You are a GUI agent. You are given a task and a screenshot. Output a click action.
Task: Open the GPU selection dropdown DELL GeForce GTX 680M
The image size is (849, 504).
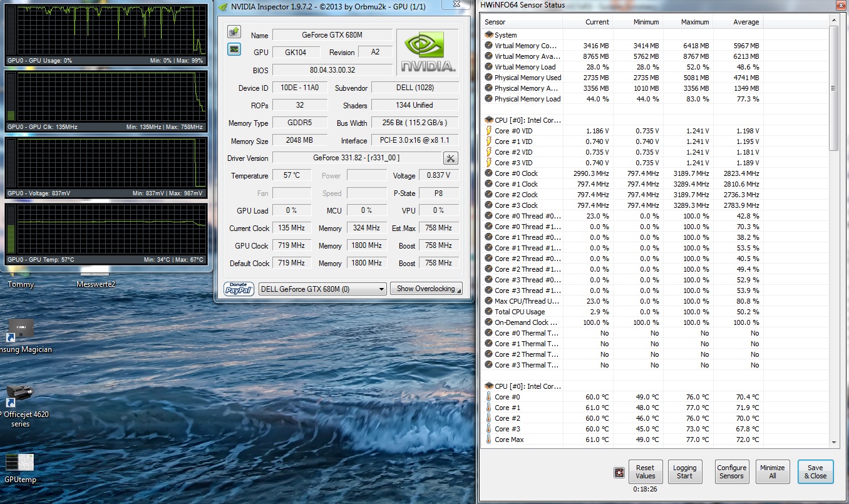pos(322,289)
